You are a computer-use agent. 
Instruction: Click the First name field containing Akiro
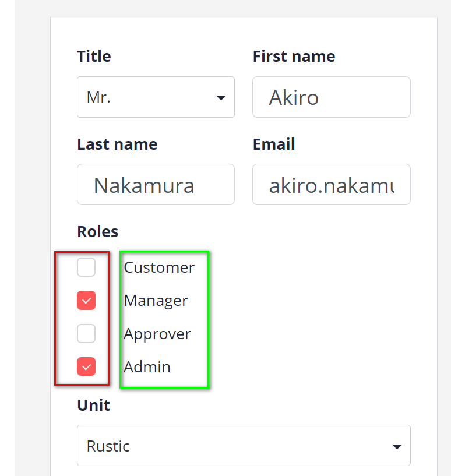point(331,97)
